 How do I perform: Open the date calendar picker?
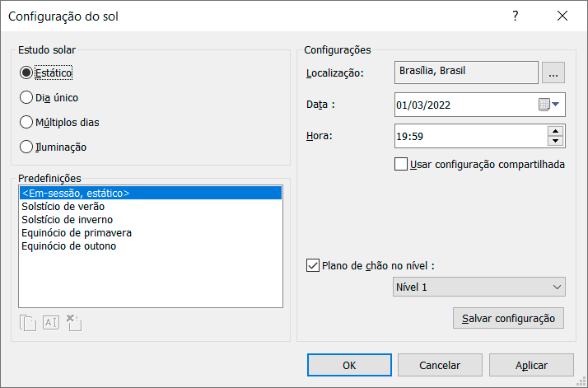click(548, 105)
